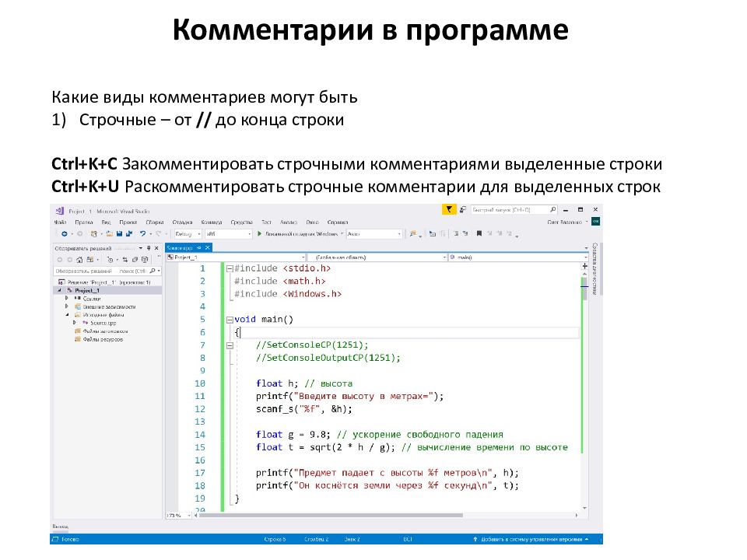Collapse the void main() block
747x560 pixels.
[229, 320]
